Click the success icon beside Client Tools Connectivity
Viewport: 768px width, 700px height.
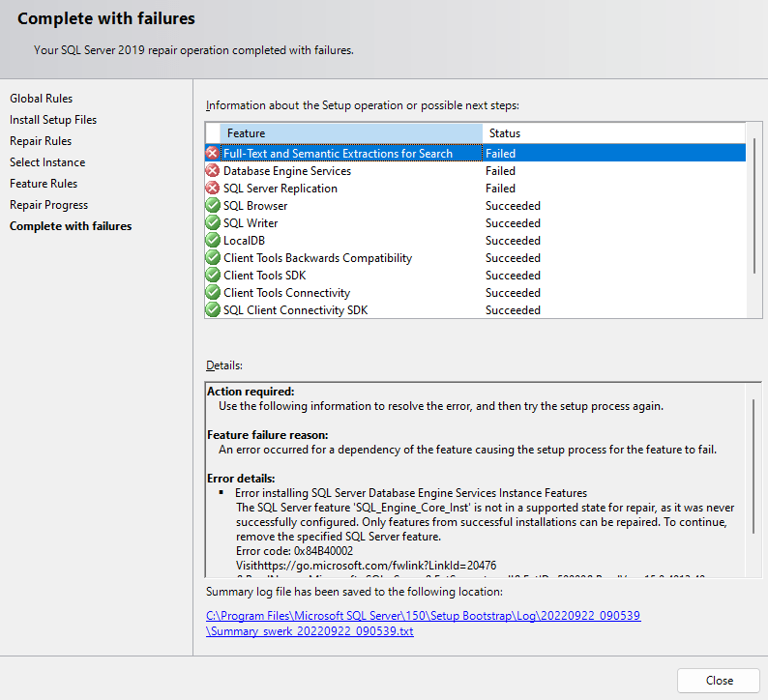point(213,292)
